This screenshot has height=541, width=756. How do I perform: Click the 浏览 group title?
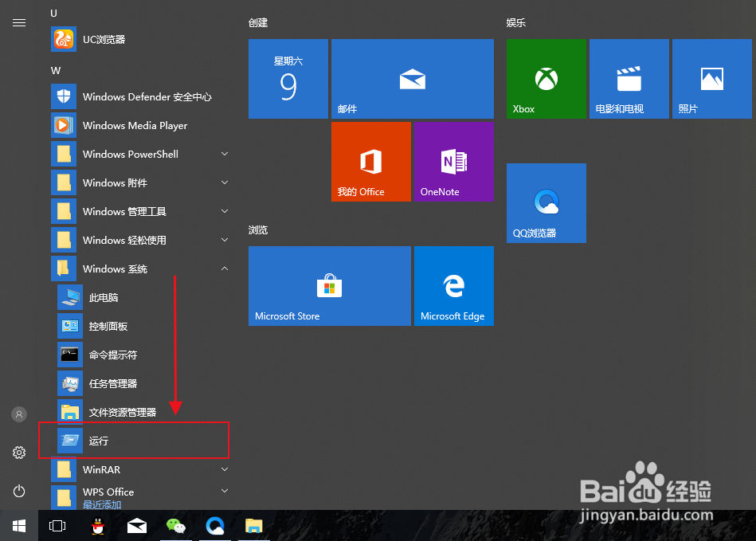tap(258, 230)
